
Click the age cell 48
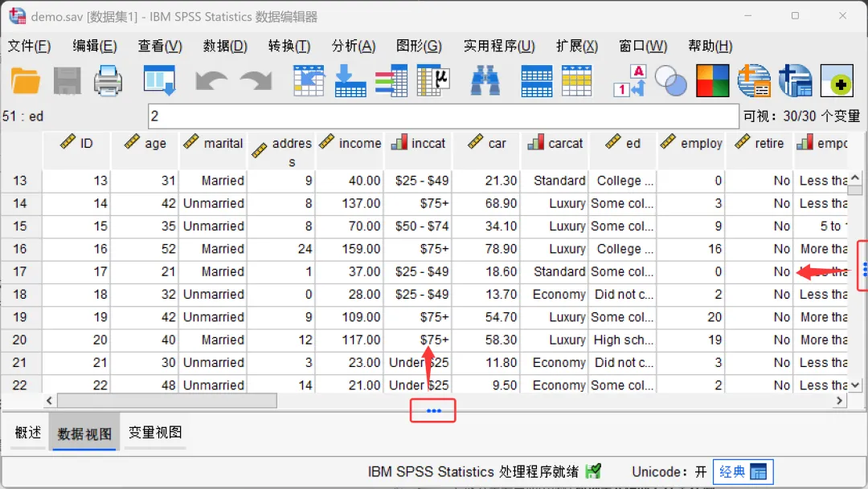145,385
